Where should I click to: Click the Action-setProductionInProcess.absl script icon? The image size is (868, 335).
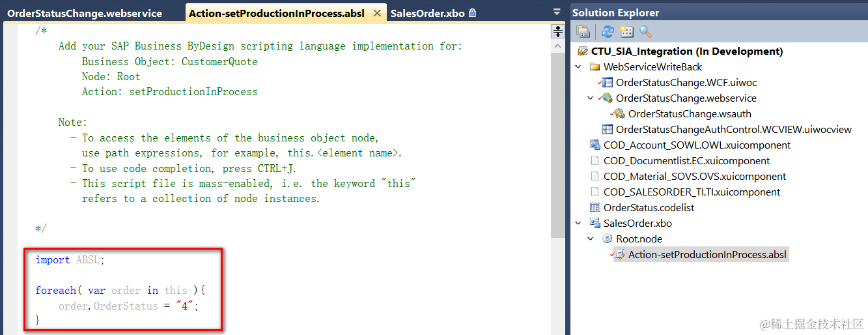(619, 254)
